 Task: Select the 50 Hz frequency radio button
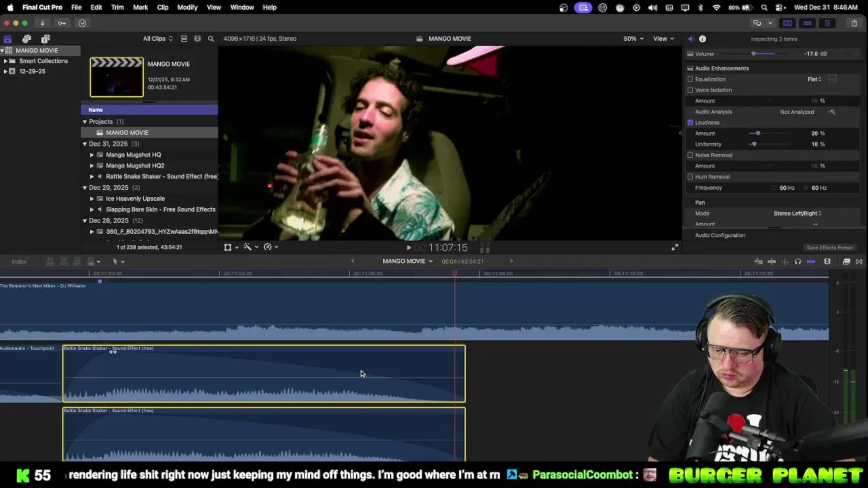tap(774, 188)
